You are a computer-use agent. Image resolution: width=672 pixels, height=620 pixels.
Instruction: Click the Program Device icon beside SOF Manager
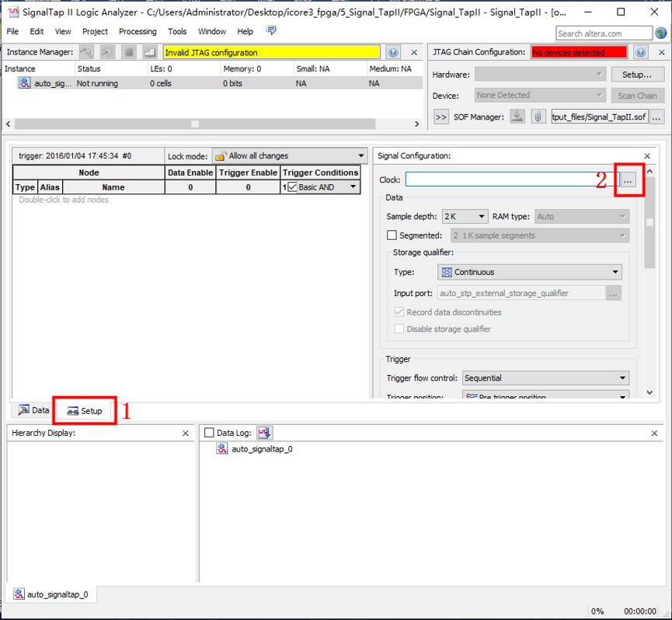[517, 117]
